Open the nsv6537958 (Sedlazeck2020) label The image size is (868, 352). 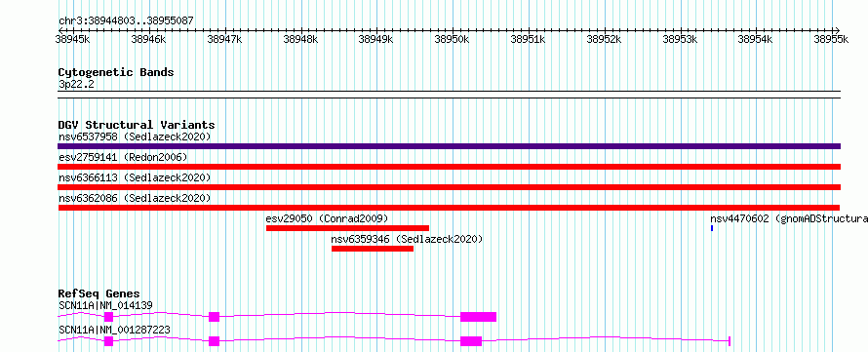click(x=135, y=137)
